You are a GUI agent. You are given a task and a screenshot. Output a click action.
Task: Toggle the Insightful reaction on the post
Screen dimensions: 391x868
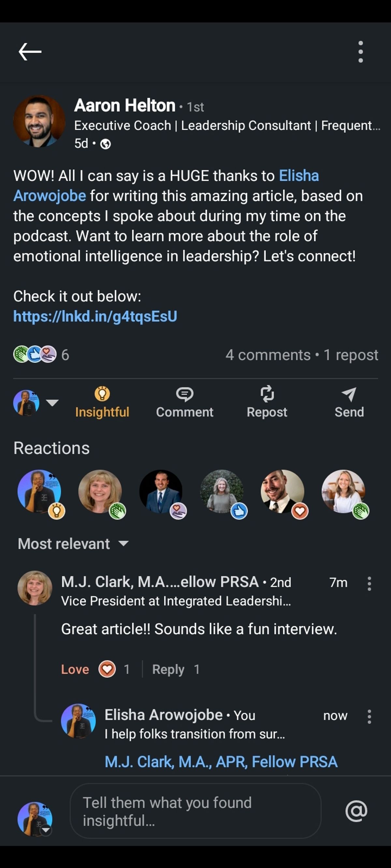[102, 402]
